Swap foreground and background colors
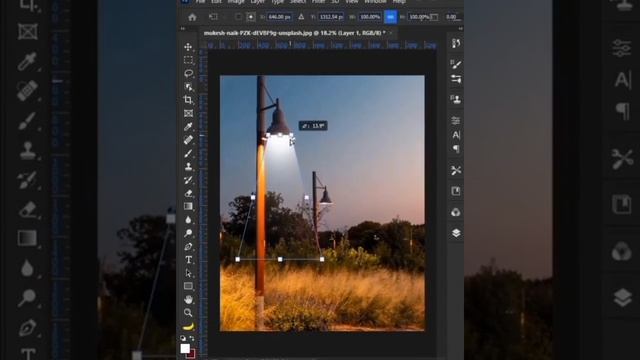The height and width of the screenshot is (360, 640). pos(192,338)
